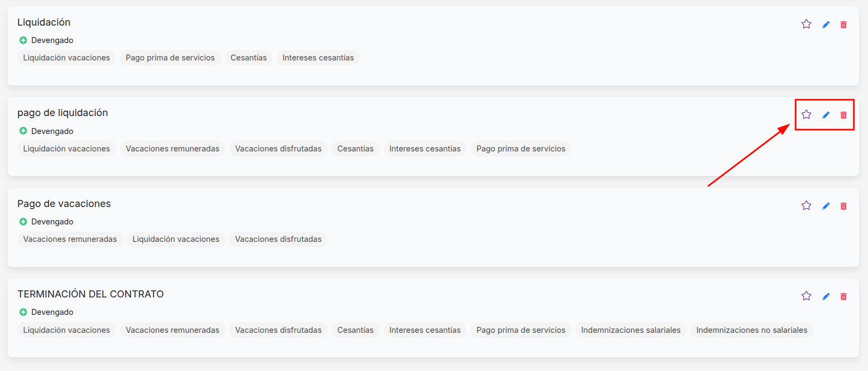Select the Indemnizaciones salariales chip

pos(631,330)
